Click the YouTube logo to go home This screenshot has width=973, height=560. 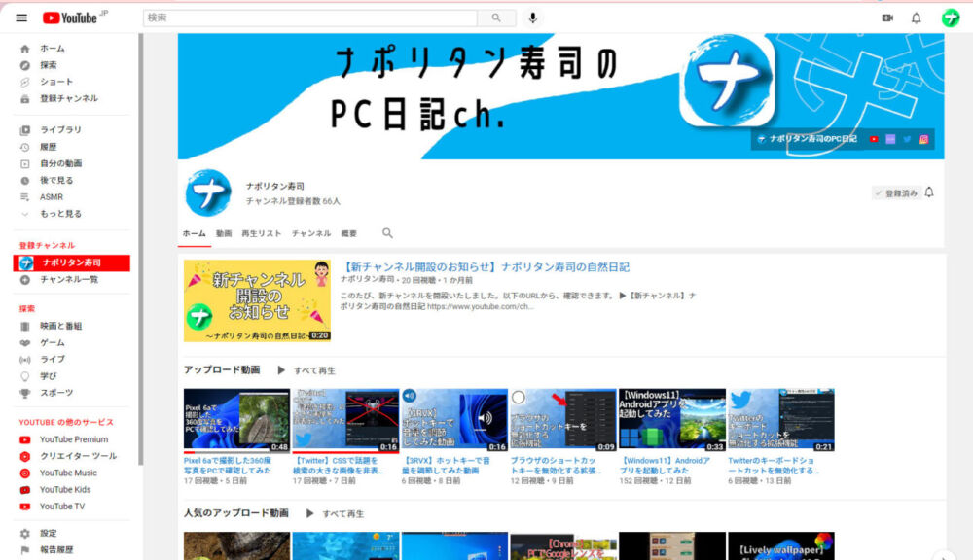[x=68, y=17]
